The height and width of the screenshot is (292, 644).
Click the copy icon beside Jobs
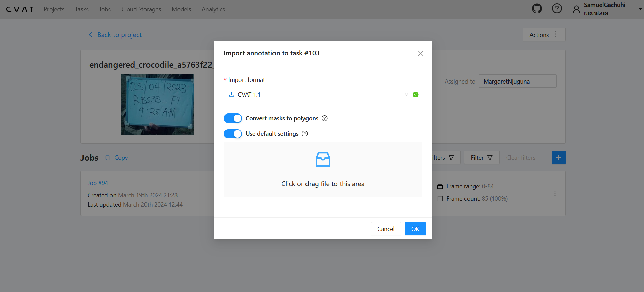coord(108,157)
